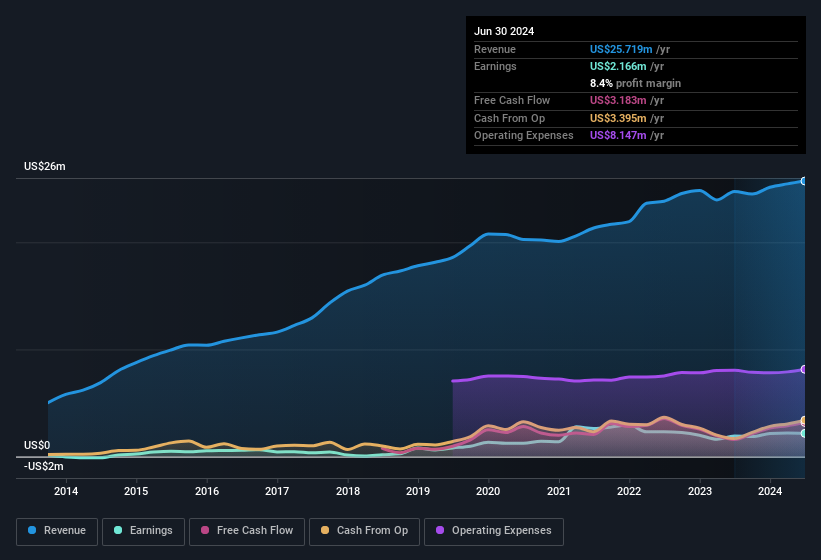Select the 2024 label on the x-axis
The image size is (821, 560).
770,491
